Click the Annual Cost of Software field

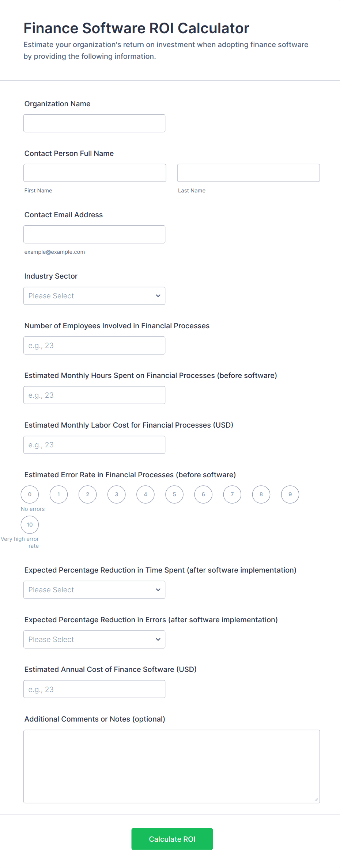coord(94,689)
